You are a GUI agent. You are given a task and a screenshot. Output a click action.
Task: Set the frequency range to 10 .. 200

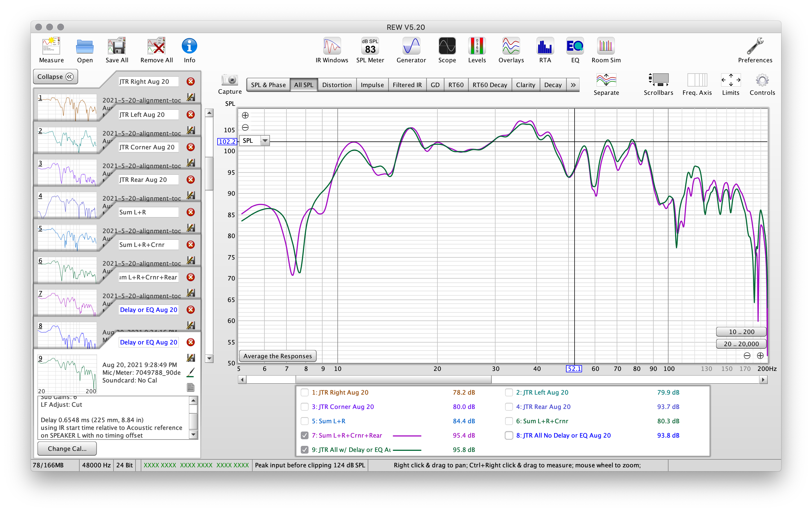(741, 332)
